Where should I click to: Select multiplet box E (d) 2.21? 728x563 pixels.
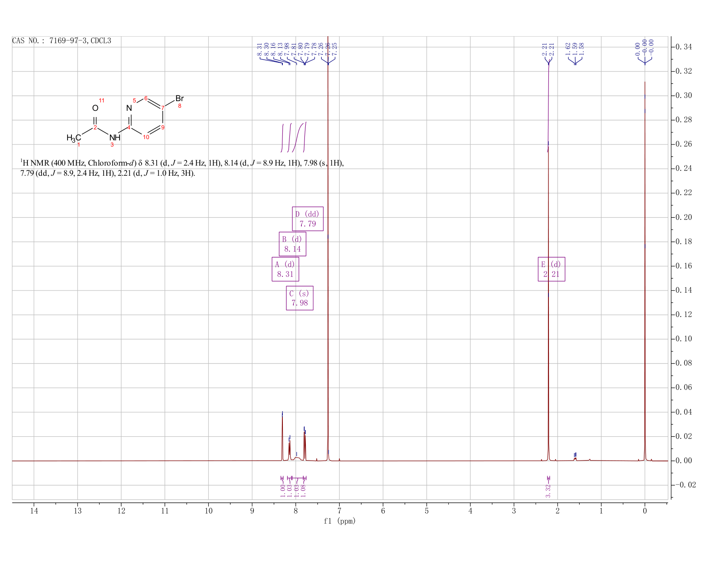552,269
